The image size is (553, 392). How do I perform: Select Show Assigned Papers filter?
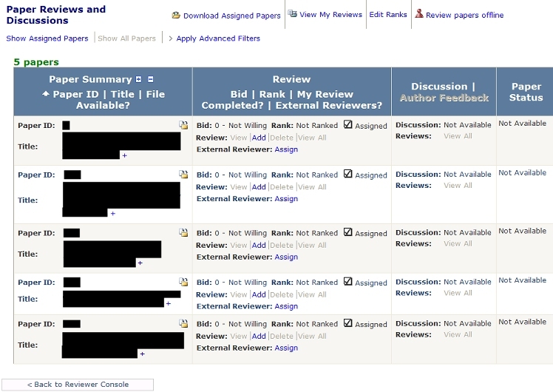click(47, 38)
